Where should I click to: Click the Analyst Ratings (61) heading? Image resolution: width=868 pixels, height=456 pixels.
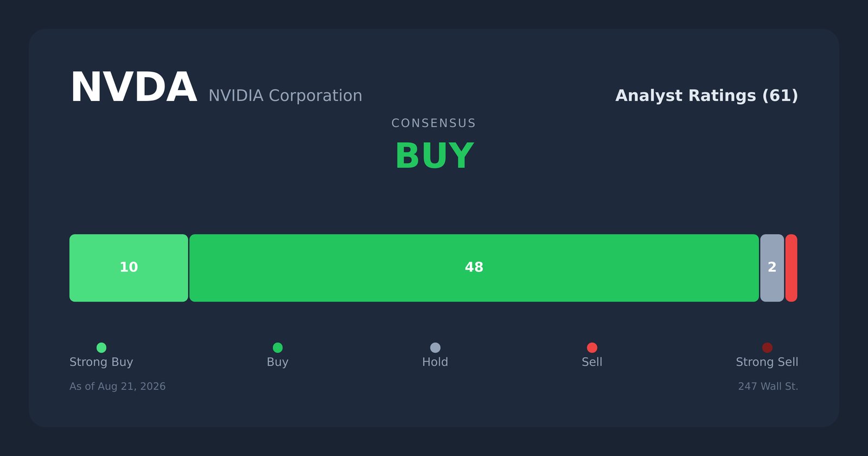[x=707, y=96]
